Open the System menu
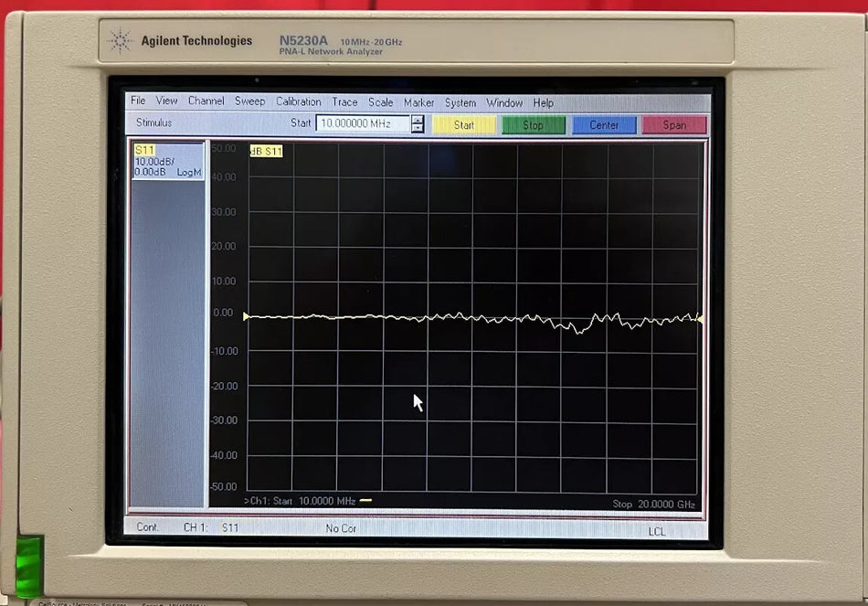The height and width of the screenshot is (606, 868). point(460,102)
